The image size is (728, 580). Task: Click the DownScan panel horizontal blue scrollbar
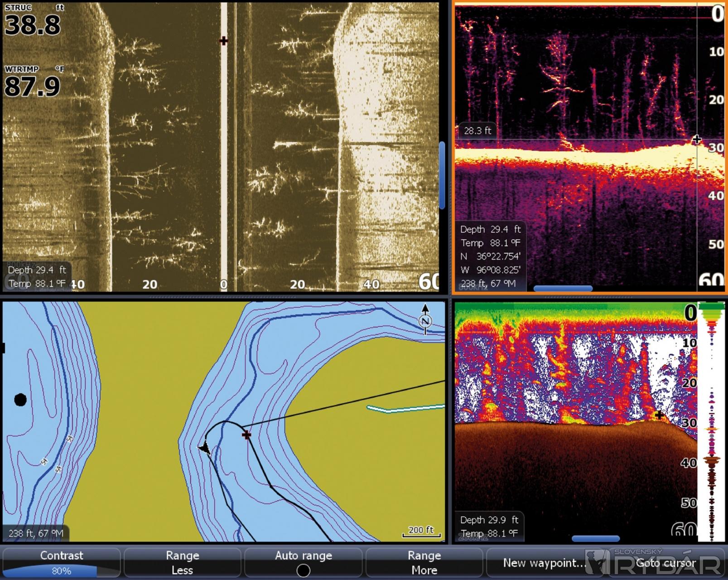563,288
